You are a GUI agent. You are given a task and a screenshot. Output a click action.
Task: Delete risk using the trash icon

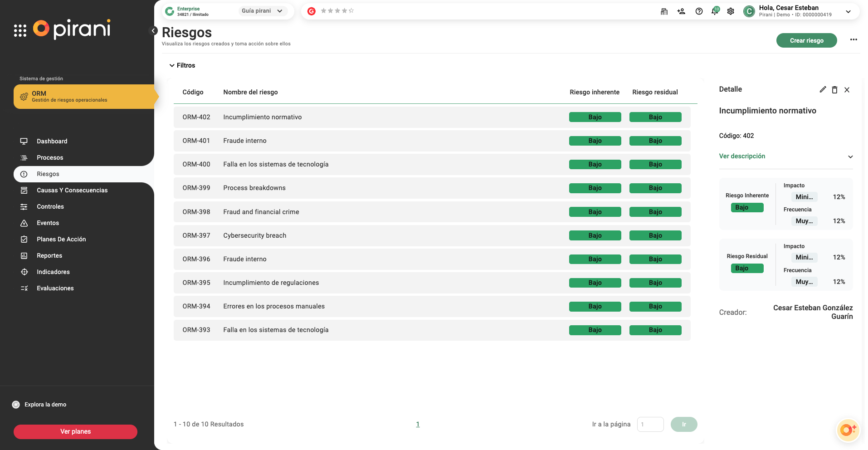(x=834, y=90)
